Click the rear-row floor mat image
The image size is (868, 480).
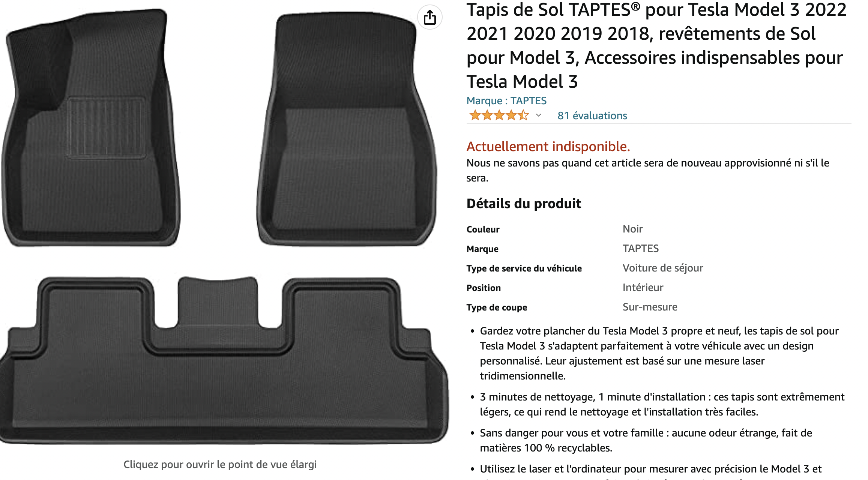pyautogui.click(x=224, y=360)
